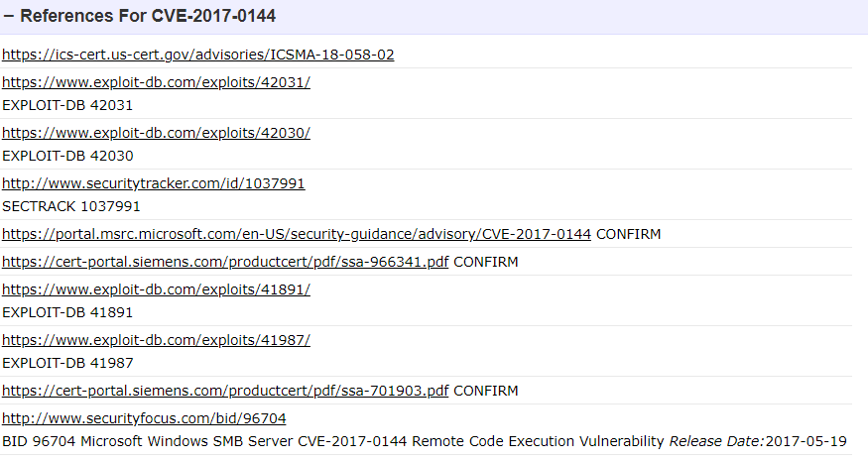Click the EXPLOIT-DB 41987 label text
Screen dimensions: 868x461
click(67, 363)
